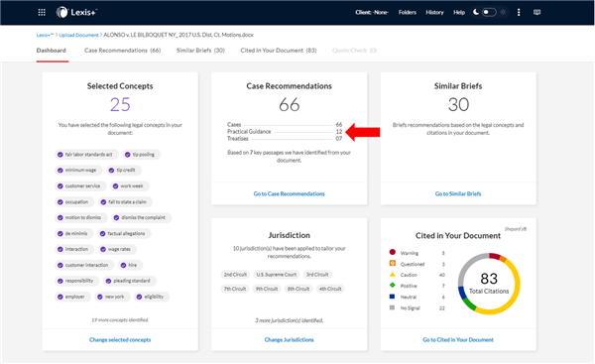Screen dimensions: 595x364
Task: Click the yellow Caution triangle icon
Action: click(x=393, y=274)
